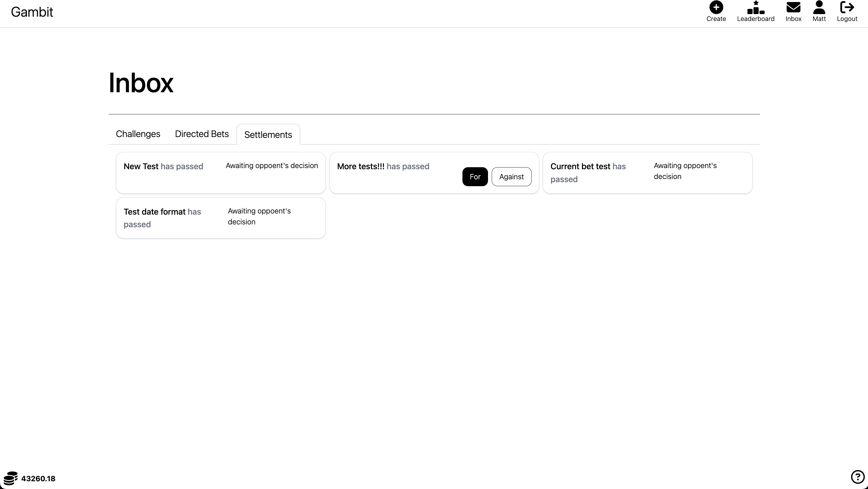This screenshot has height=489, width=868.
Task: Click the 43260.18 balance display
Action: (38, 478)
